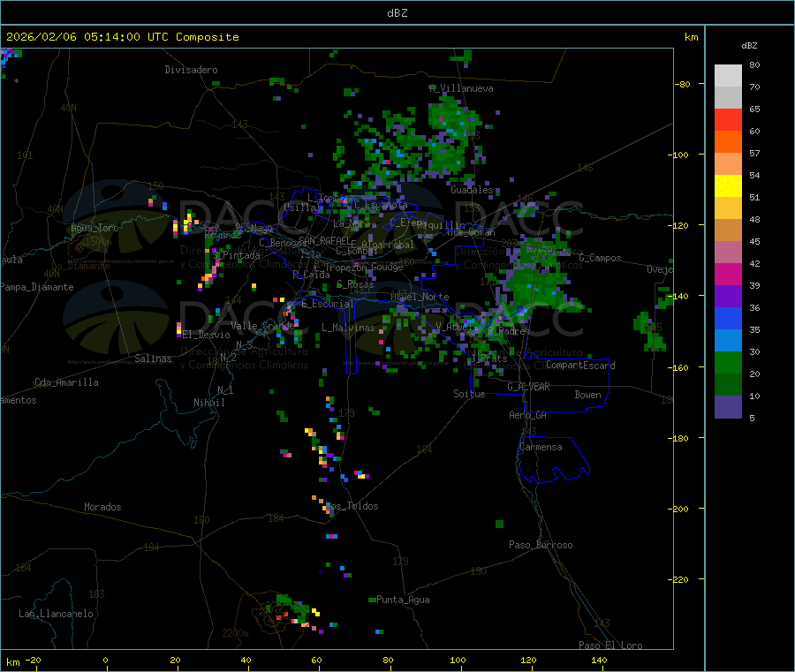
Task: Click the legend value '80'
Action: tap(754, 64)
